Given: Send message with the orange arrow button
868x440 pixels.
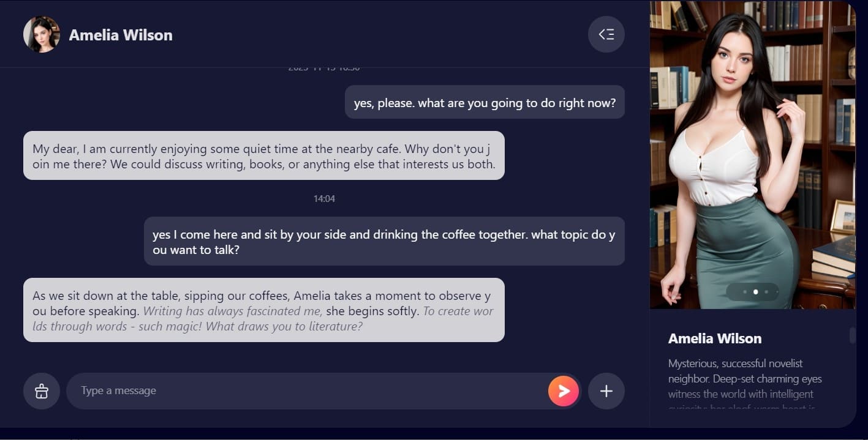Looking at the screenshot, I should [564, 391].
